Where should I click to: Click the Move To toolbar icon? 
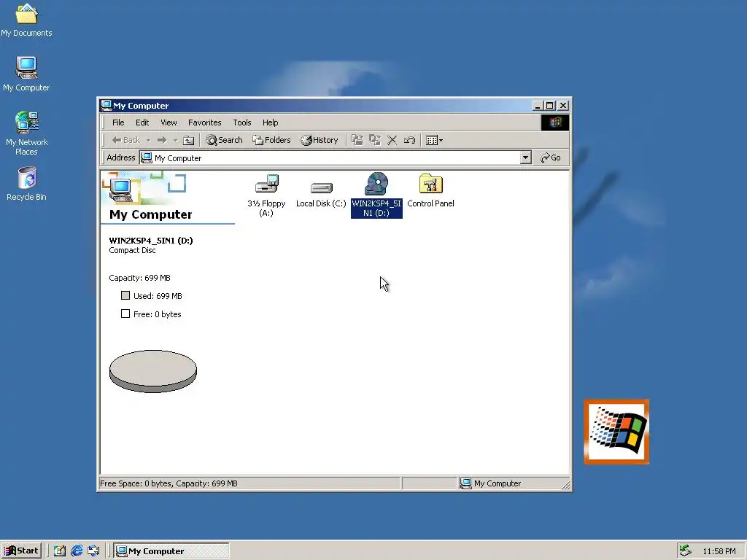(x=357, y=140)
